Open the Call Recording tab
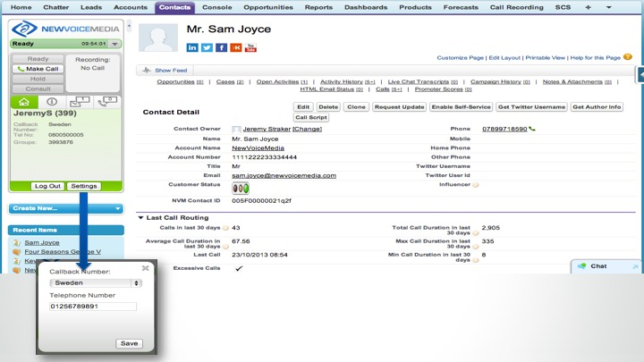This screenshot has width=644, height=362. click(x=517, y=7)
